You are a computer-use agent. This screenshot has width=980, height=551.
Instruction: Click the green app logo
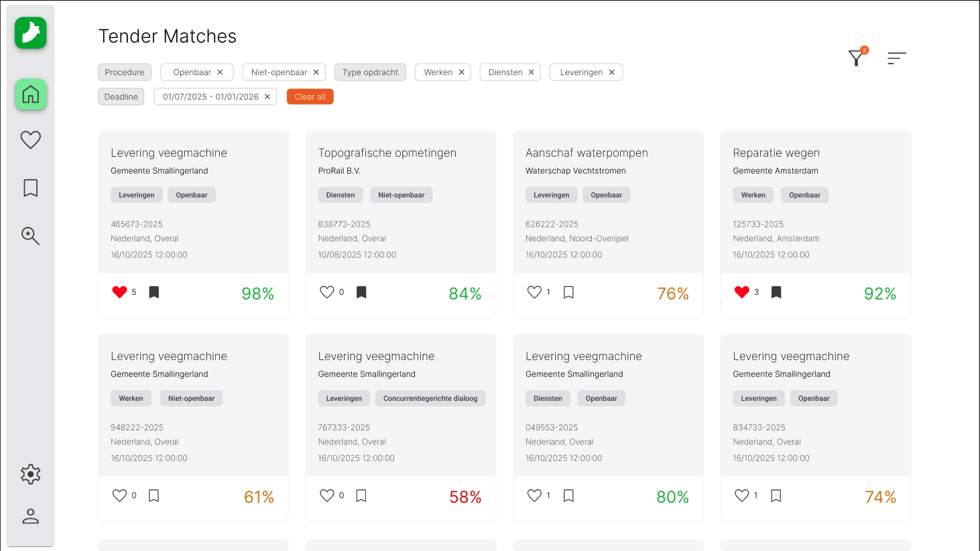point(31,33)
